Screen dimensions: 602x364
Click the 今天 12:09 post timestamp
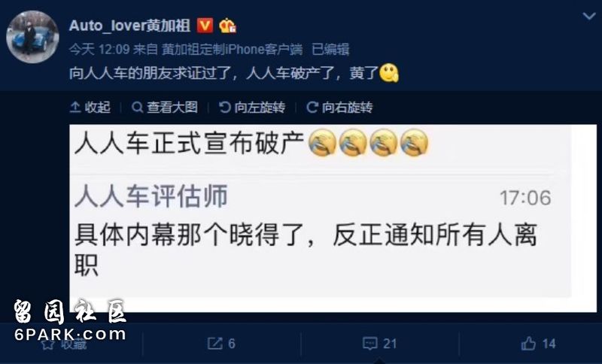pyautogui.click(x=99, y=50)
